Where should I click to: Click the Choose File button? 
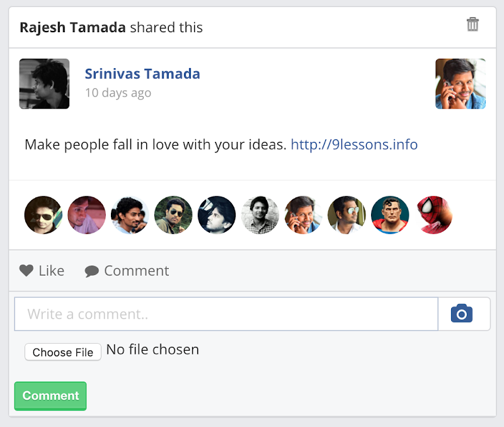pos(63,352)
